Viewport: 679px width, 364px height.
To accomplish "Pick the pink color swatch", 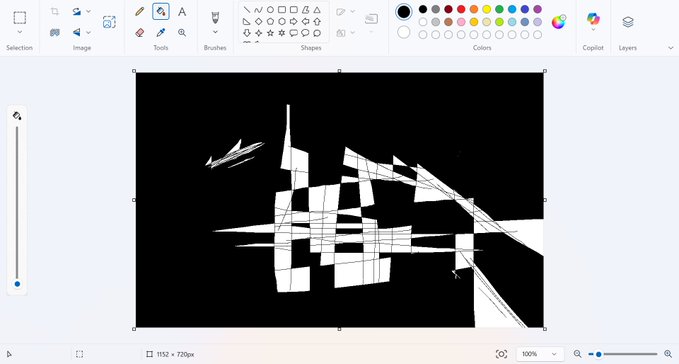I will pos(461,22).
